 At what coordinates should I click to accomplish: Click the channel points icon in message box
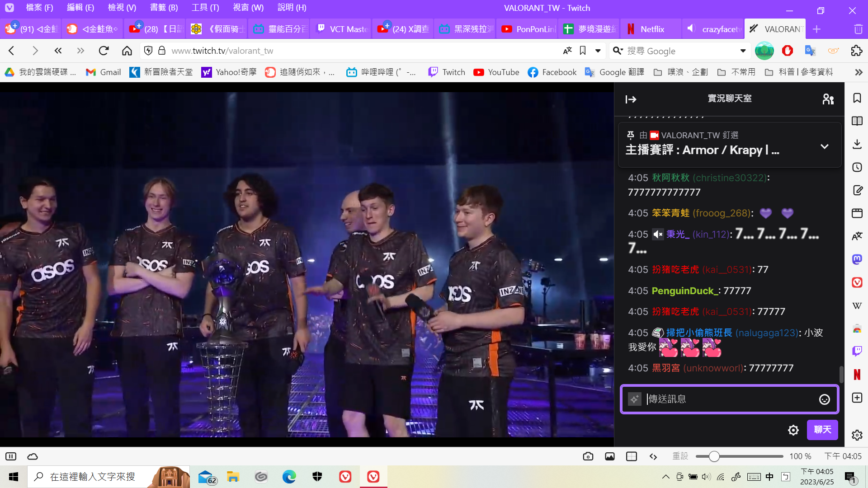click(635, 399)
